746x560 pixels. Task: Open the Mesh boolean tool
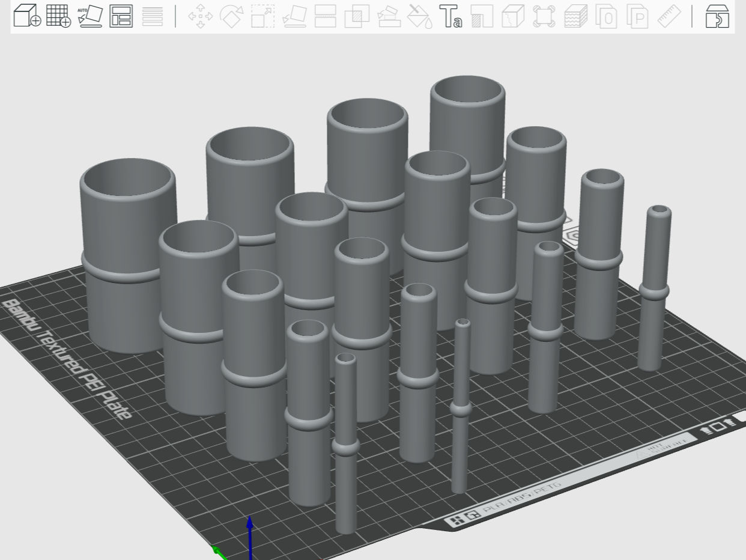pos(357,16)
